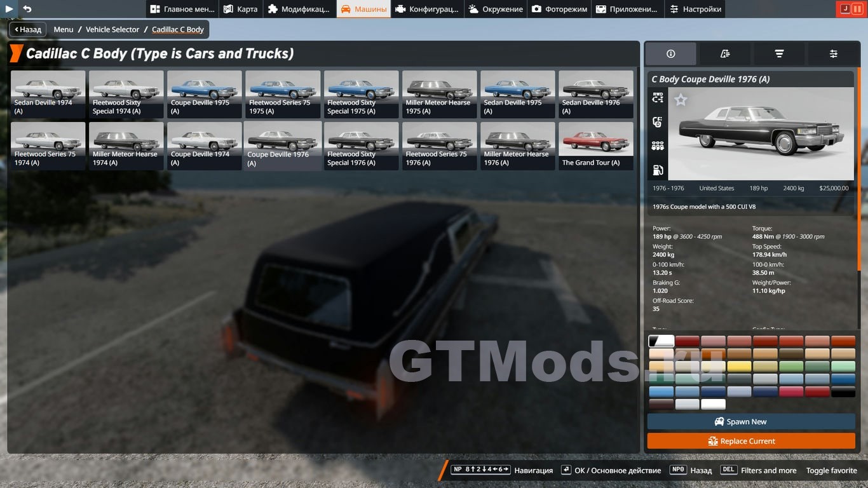Click the Назад button near breadcrumbs
The image size is (868, 488).
[27, 29]
